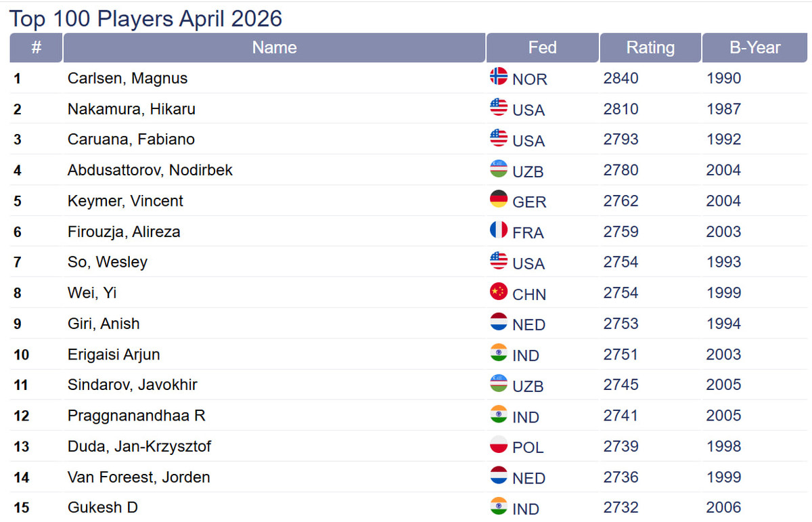The height and width of the screenshot is (522, 812).
Task: Click the China flag beside Wei, Yi
Action: pyautogui.click(x=499, y=292)
